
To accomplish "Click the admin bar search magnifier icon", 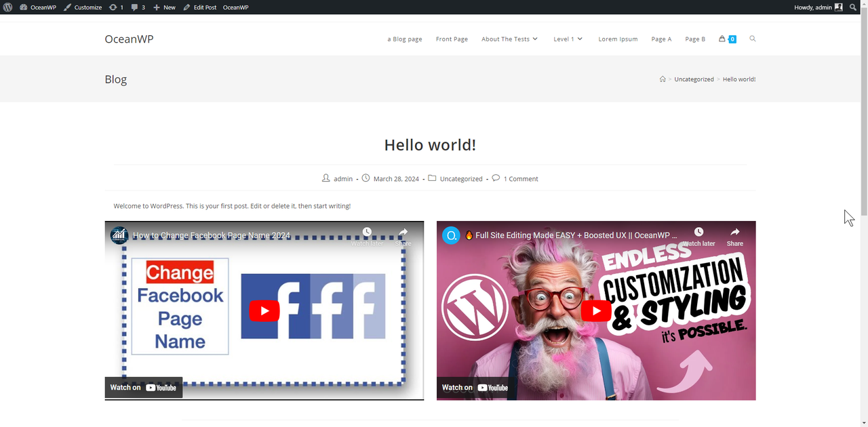I will pyautogui.click(x=853, y=7).
